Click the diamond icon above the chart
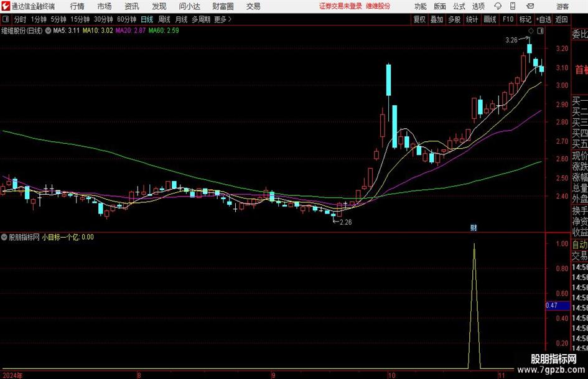Screen dimensions: 588x379 (x=531, y=30)
